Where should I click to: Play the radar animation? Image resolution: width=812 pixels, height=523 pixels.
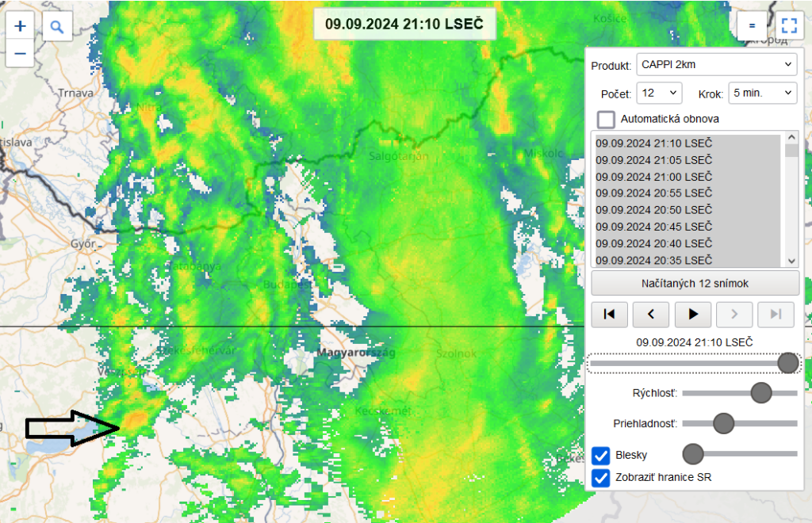coord(693,315)
